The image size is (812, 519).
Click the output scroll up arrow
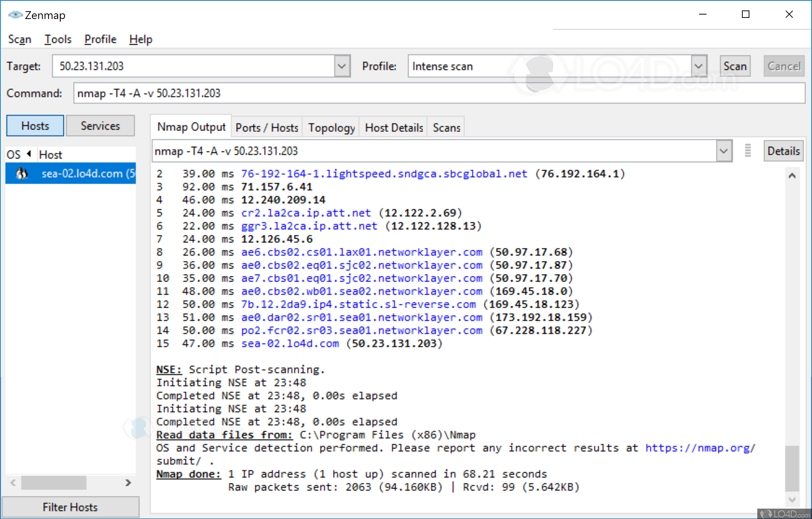point(792,176)
